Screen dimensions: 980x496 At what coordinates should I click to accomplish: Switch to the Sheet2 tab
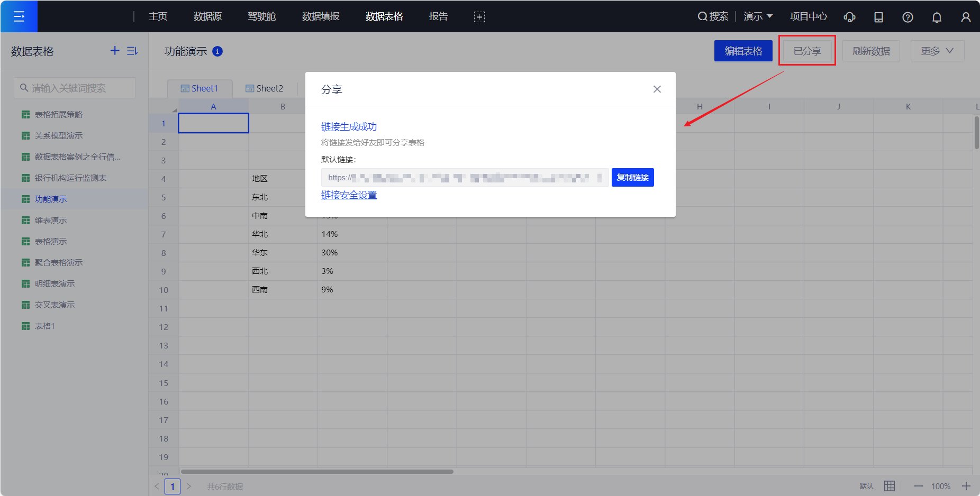coord(265,88)
